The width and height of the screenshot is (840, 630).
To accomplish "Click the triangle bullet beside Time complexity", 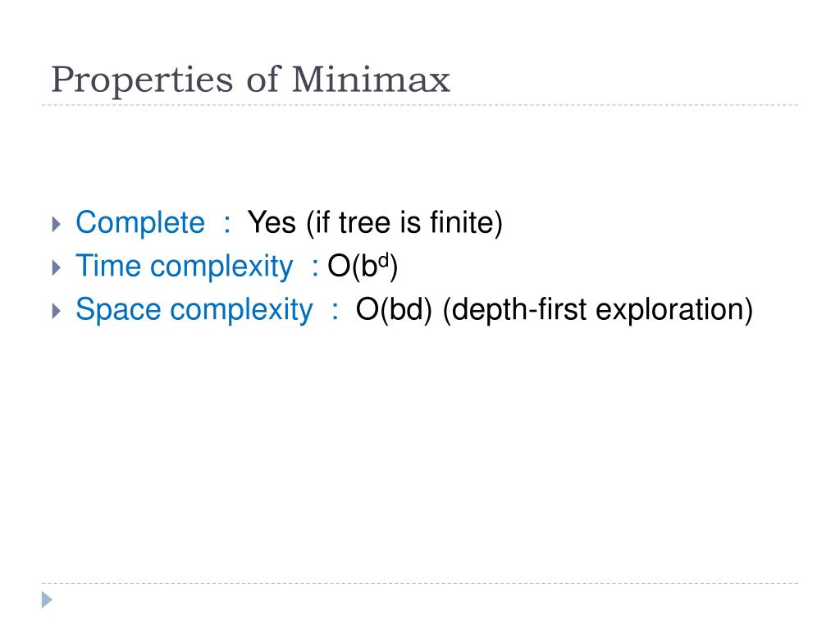I will coord(57,267).
